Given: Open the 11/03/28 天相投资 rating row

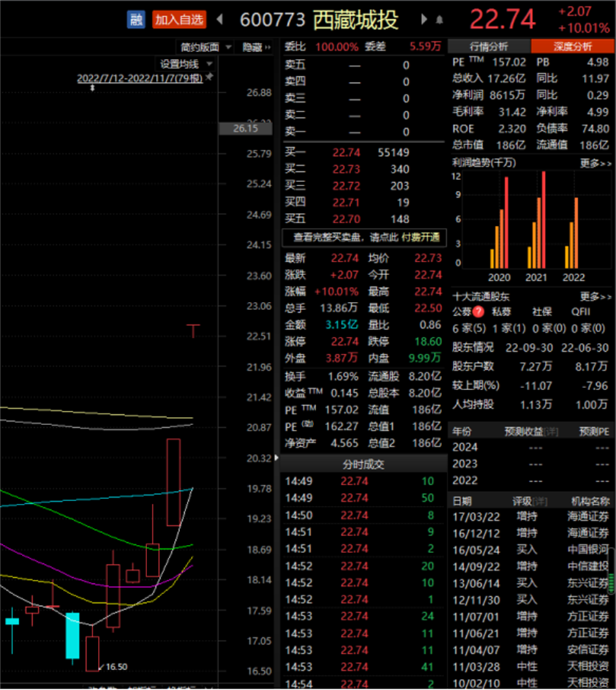Looking at the screenshot, I should (x=531, y=667).
